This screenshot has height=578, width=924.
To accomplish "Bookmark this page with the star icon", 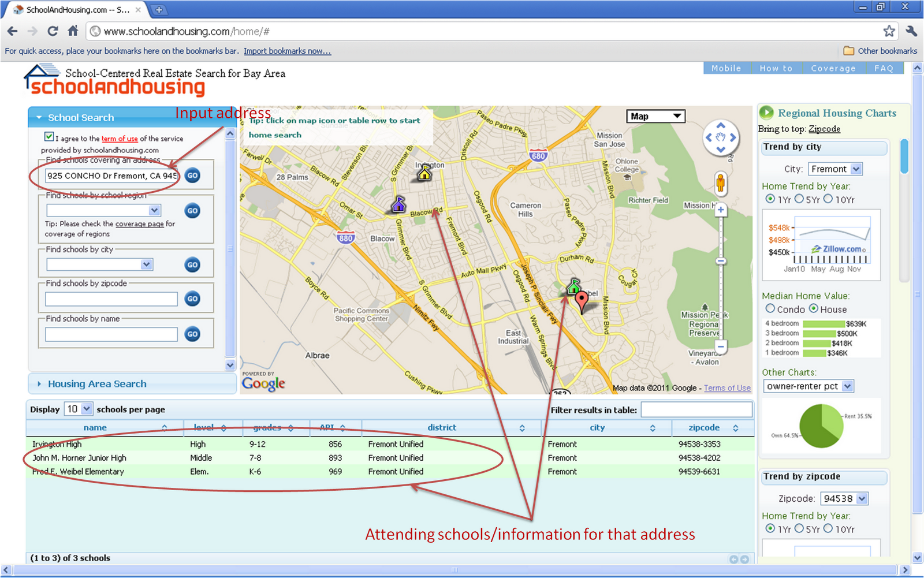I will coord(889,31).
